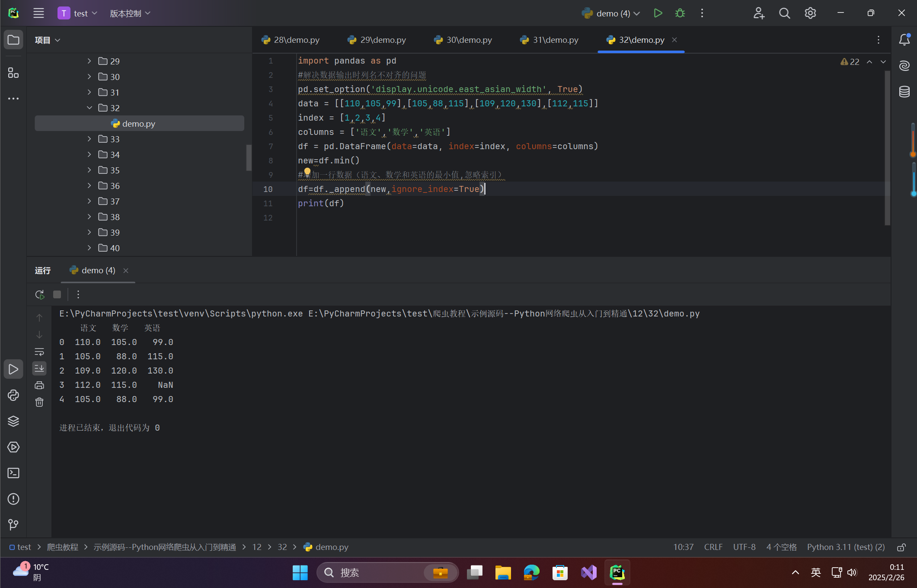Viewport: 917px width, 588px height.
Task: Click the taskbar 搜索 search box
Action: [x=387, y=572]
